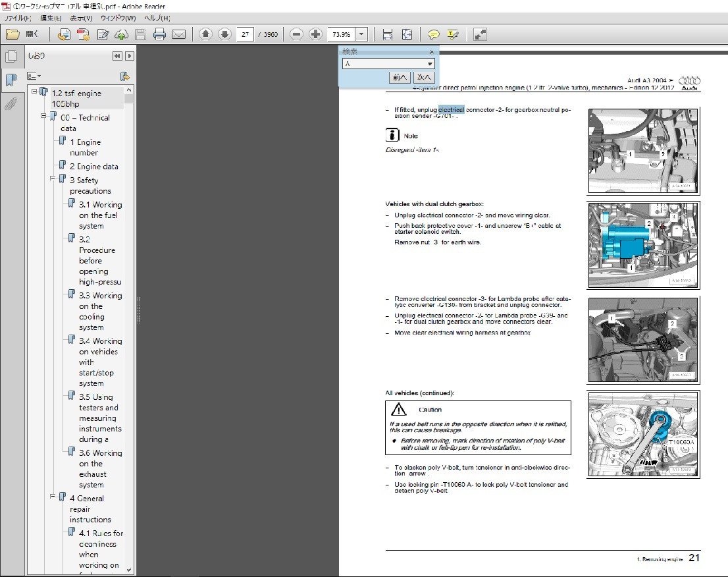This screenshot has width=728, height=577.
Task: Switch to read mode icon
Action: pos(480,34)
